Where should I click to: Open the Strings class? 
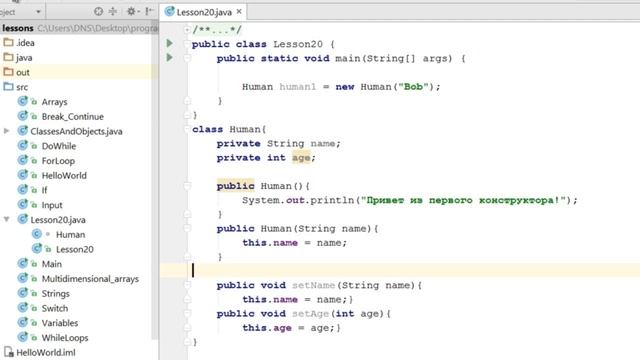56,293
